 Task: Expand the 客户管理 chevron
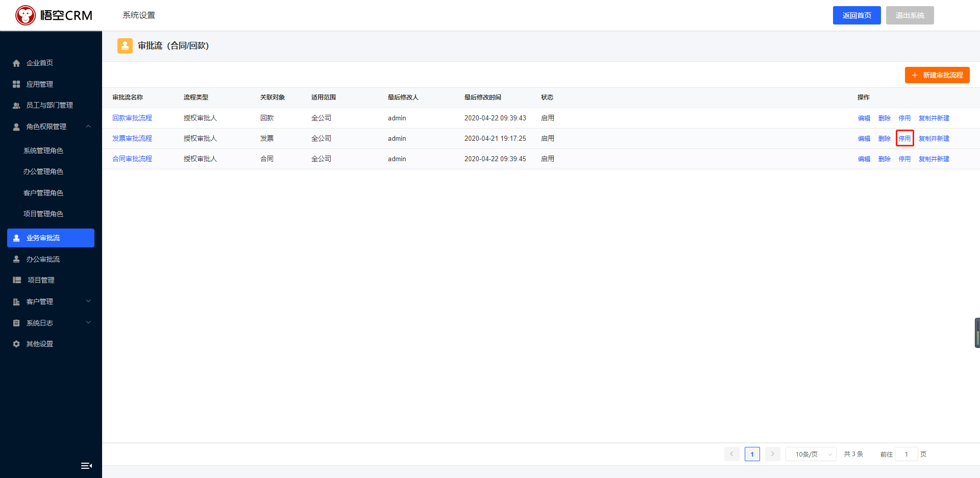click(88, 301)
